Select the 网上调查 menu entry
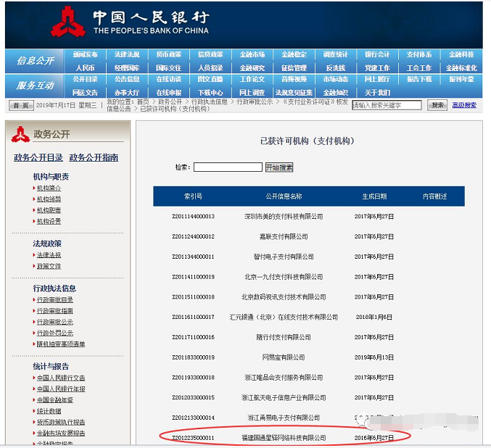 [x=252, y=93]
